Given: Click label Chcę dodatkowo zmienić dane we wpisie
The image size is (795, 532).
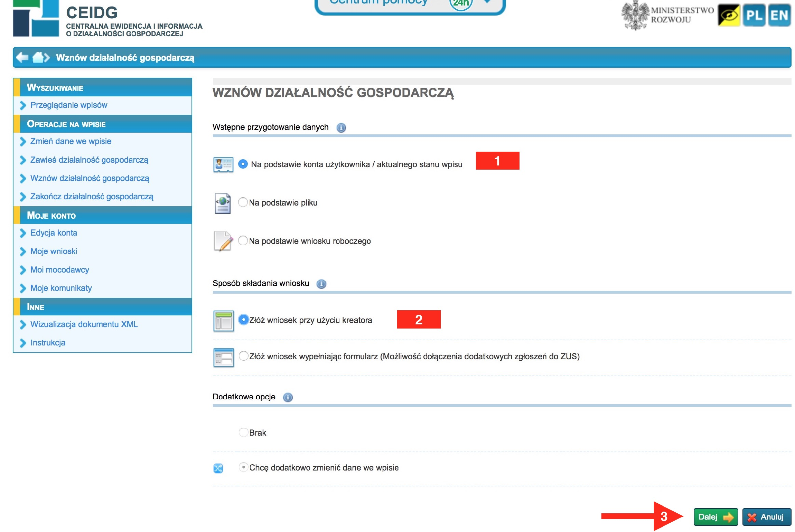Looking at the screenshot, I should coord(324,468).
